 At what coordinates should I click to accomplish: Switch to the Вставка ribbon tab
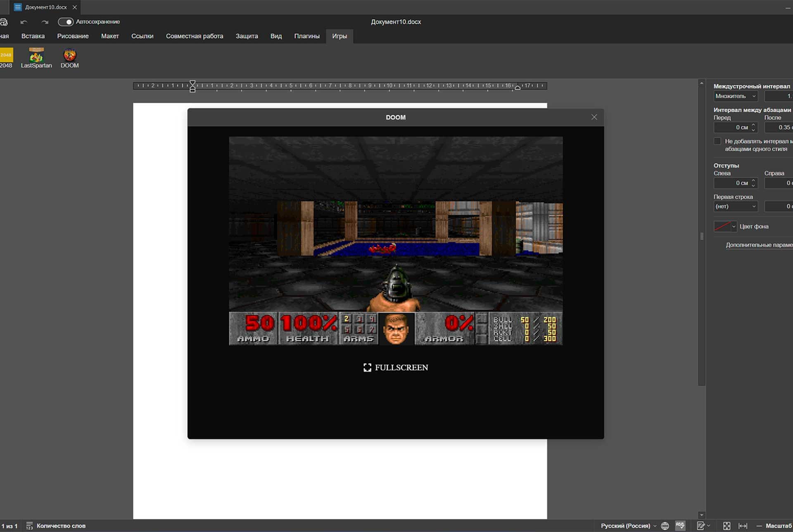(33, 36)
